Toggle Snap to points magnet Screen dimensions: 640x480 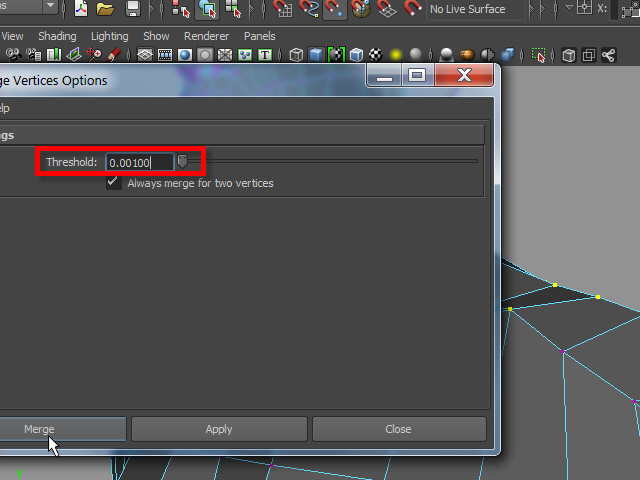tap(335, 9)
